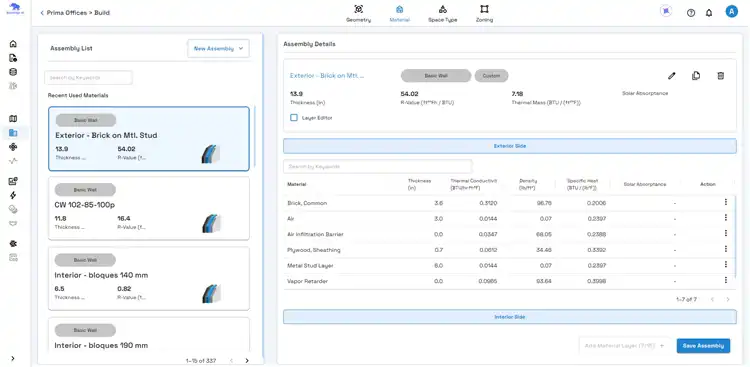Expand the sidebar with the bottom chevron
The height and width of the screenshot is (367, 750).
pyautogui.click(x=13, y=358)
